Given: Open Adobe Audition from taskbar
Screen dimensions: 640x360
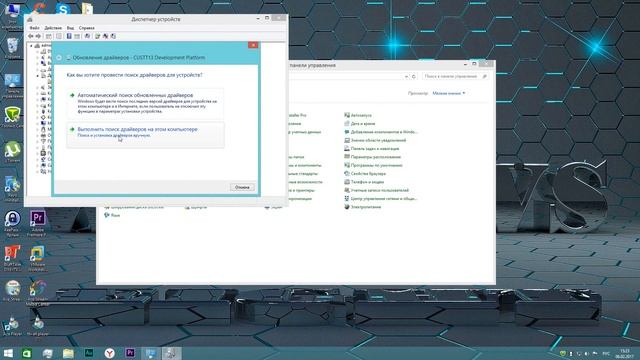Looking at the screenshot, I should coord(89,353).
